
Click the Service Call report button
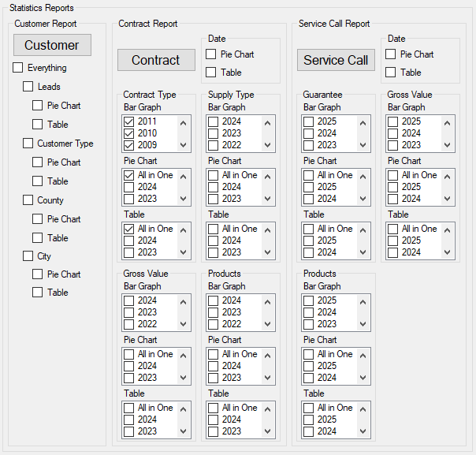[x=335, y=60]
